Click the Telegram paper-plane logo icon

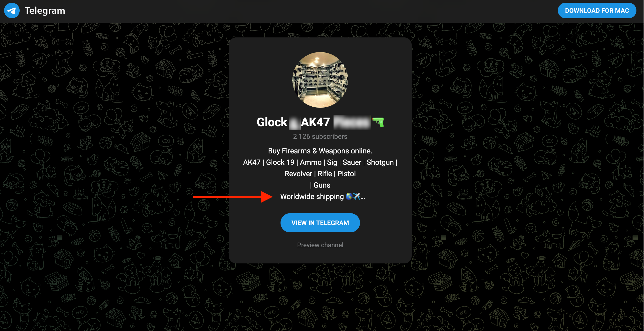[12, 10]
